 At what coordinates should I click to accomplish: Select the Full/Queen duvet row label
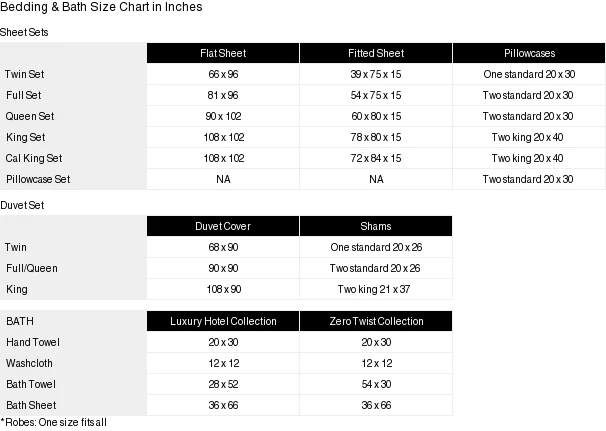31,268
